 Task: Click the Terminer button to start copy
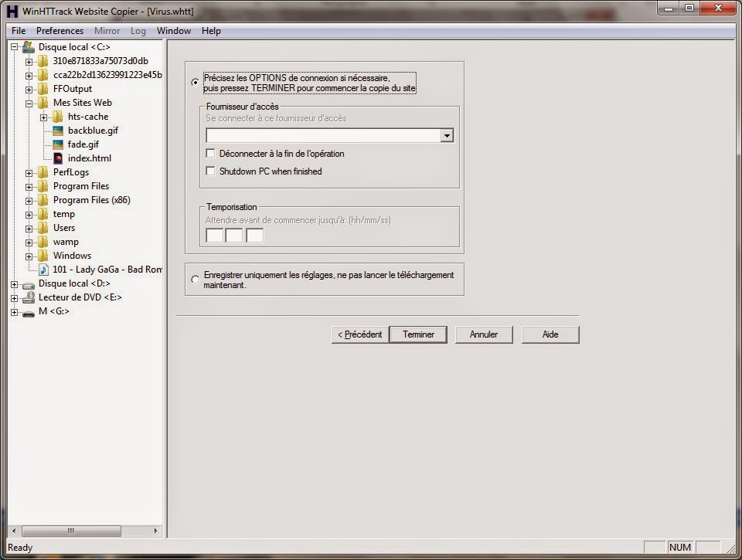[x=418, y=334]
